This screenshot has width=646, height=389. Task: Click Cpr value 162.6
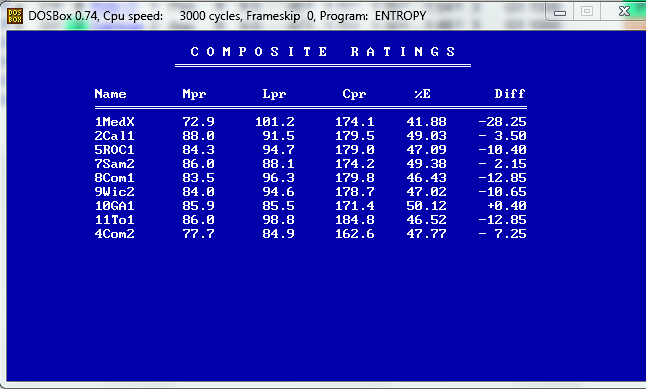[354, 234]
